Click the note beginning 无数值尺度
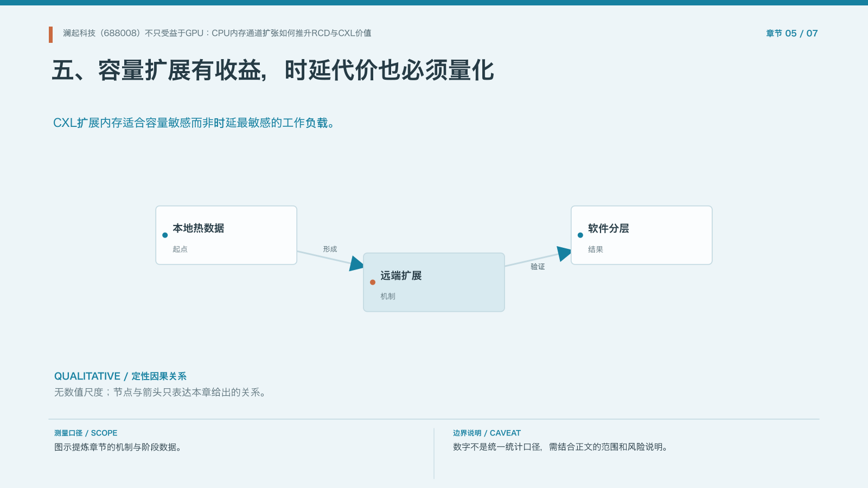Screen dimensions: 868x488 161,392
